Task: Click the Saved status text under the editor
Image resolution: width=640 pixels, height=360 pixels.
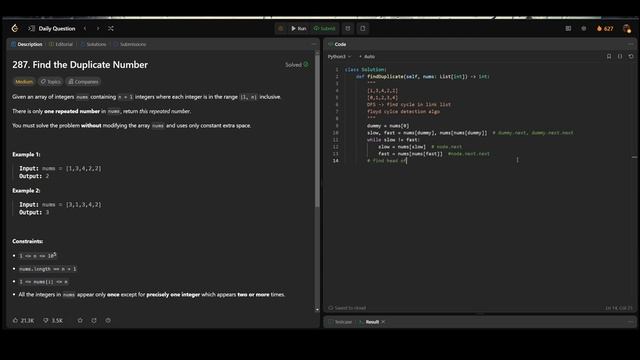Action: (x=347, y=308)
